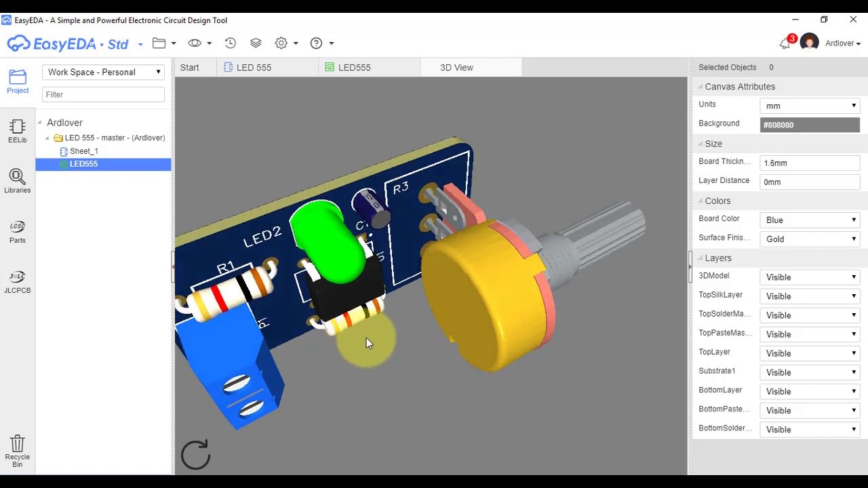Screen dimensions: 868x488
Task: Open the Project sidebar panel
Action: (x=18, y=81)
